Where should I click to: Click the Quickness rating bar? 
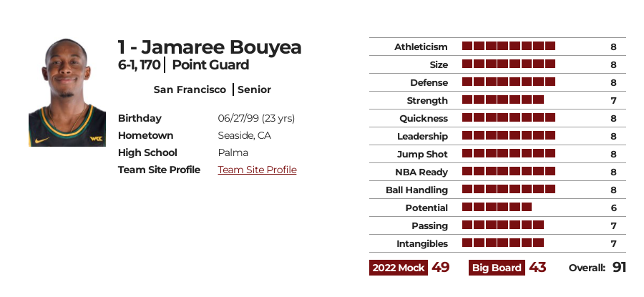point(508,118)
